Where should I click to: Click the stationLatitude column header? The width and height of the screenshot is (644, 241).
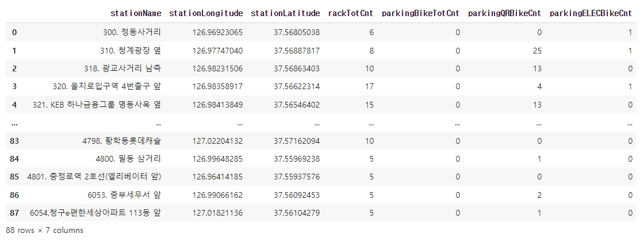click(285, 14)
